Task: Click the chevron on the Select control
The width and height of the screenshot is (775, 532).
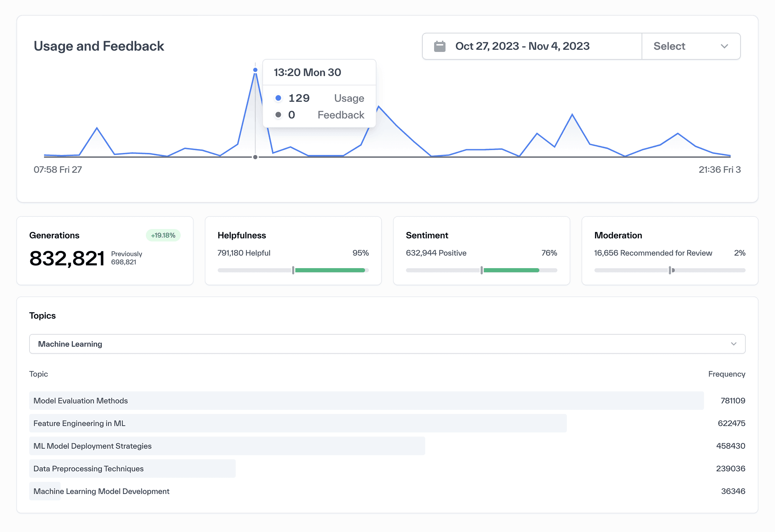Action: (x=725, y=46)
